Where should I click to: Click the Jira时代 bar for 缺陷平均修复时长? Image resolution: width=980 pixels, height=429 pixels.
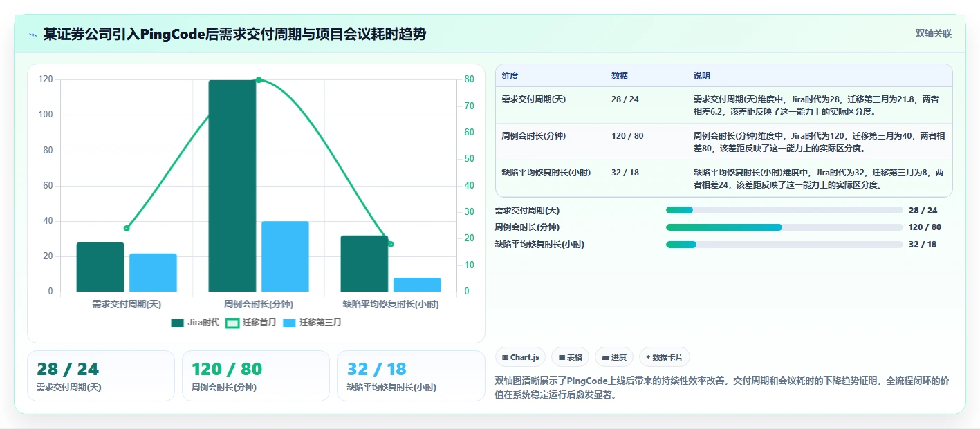tap(364, 263)
